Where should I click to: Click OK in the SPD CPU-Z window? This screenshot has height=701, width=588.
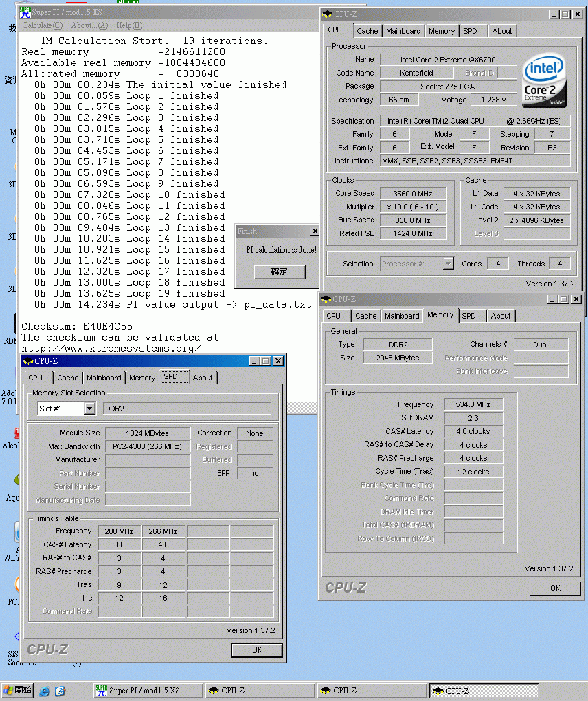click(257, 650)
